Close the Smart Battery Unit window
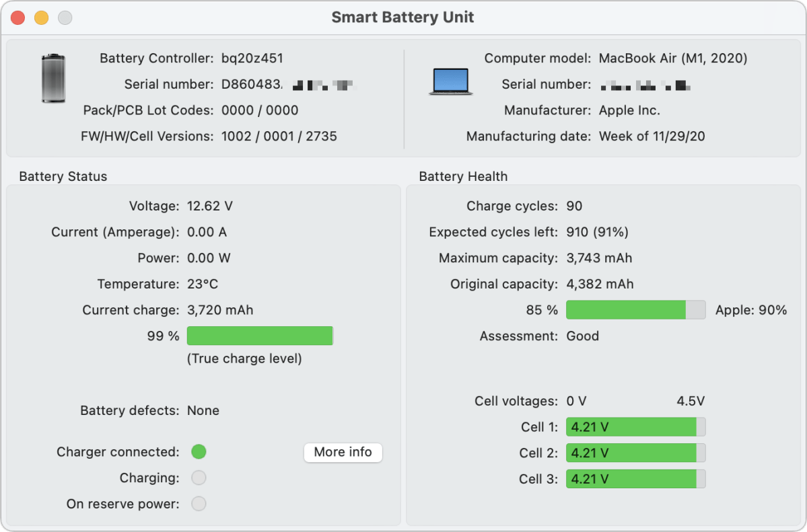The height and width of the screenshot is (532, 807). tap(18, 17)
